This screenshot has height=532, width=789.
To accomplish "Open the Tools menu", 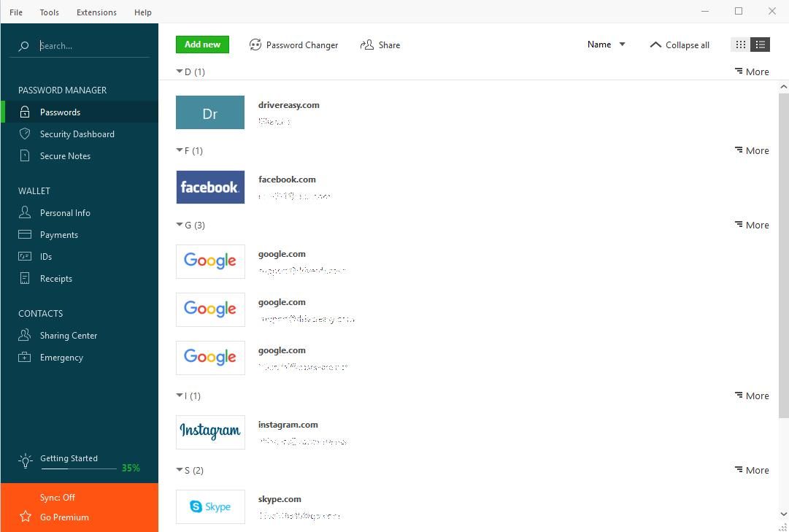I will (50, 12).
